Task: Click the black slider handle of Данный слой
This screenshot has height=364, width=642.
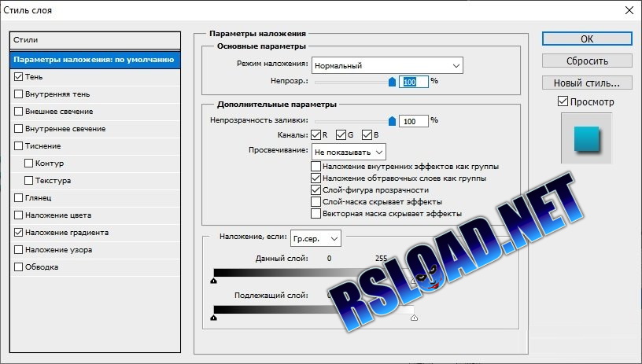Action: pyautogui.click(x=213, y=281)
